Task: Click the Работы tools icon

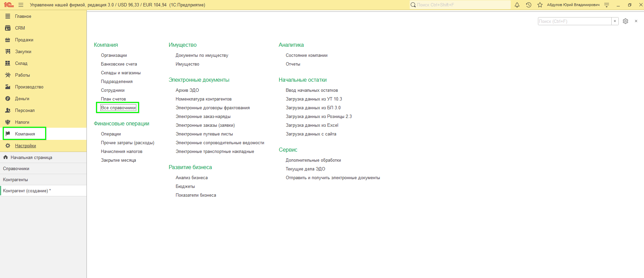Action: pyautogui.click(x=8, y=75)
